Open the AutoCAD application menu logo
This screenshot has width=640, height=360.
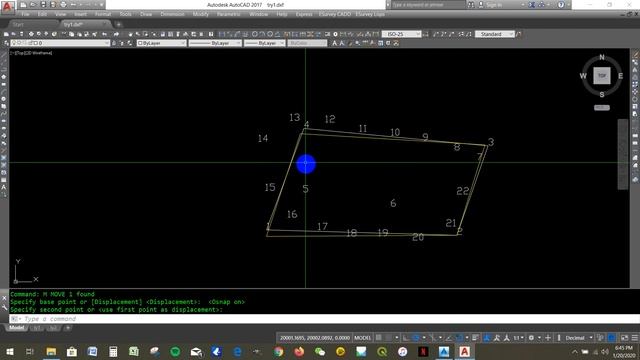click(x=8, y=6)
